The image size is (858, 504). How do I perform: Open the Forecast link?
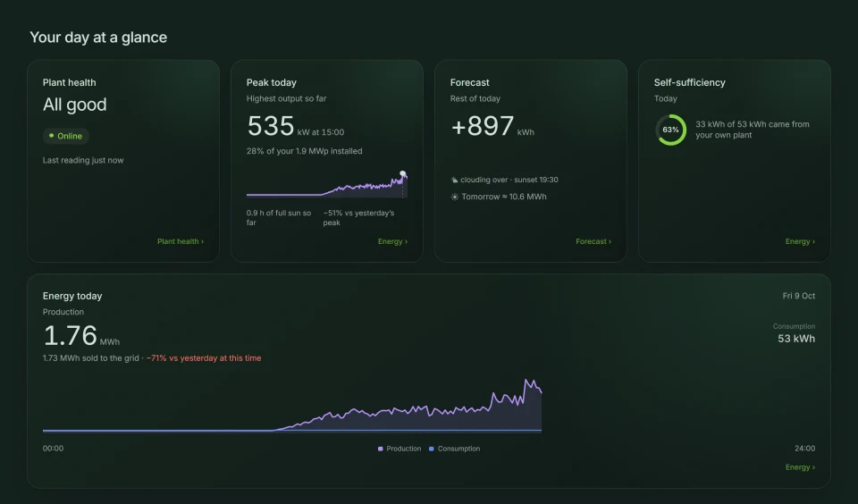point(593,241)
